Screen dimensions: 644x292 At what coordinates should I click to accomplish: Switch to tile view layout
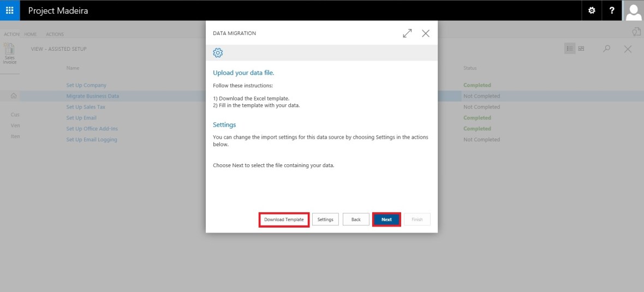581,49
